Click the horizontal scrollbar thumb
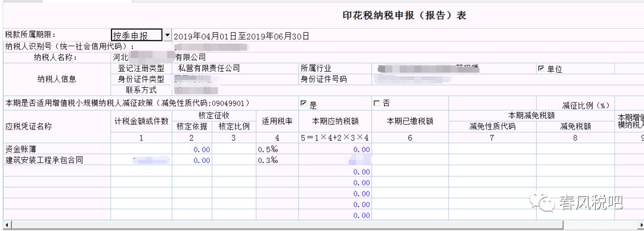 point(287,225)
